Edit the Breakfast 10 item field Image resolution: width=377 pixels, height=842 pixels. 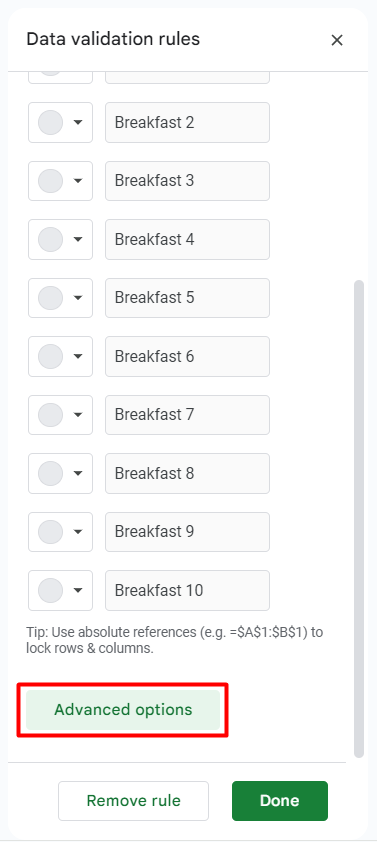pos(187,591)
